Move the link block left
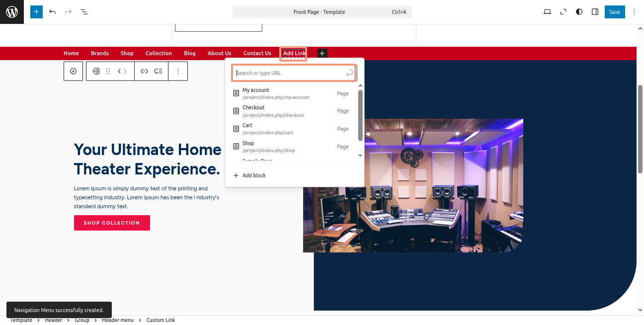 (x=120, y=71)
